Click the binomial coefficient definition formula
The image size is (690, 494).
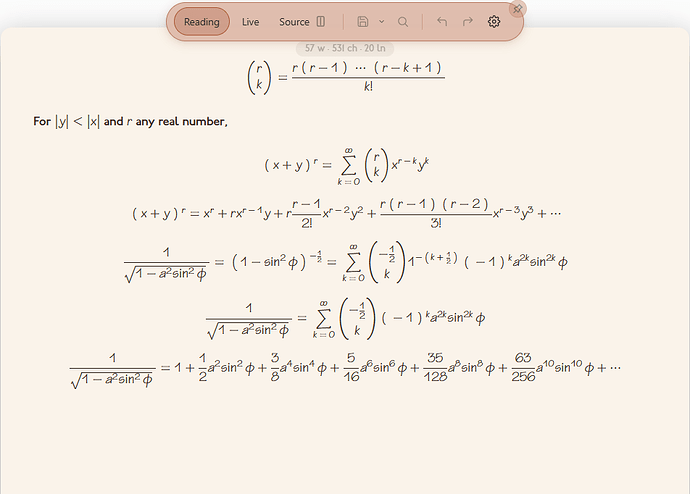pos(346,77)
